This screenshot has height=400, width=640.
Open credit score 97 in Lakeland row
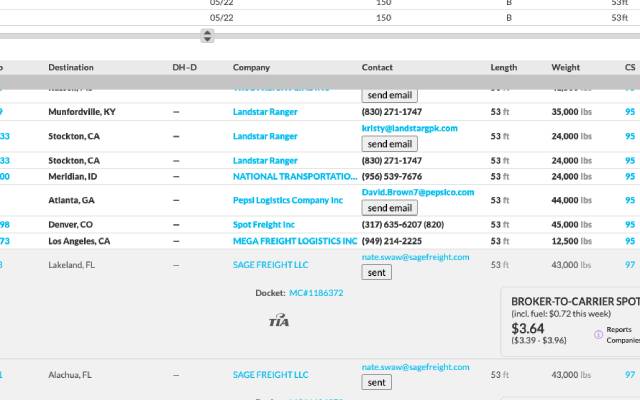click(x=630, y=265)
